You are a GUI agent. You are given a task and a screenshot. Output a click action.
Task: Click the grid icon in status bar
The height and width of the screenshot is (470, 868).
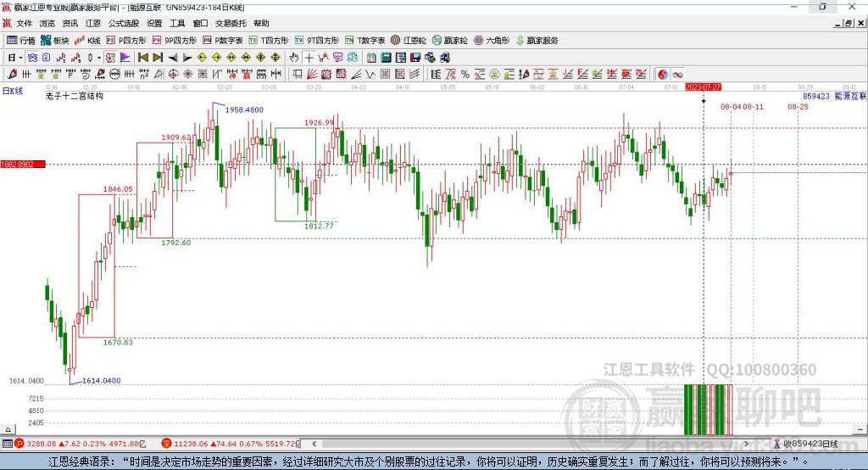tap(7, 444)
